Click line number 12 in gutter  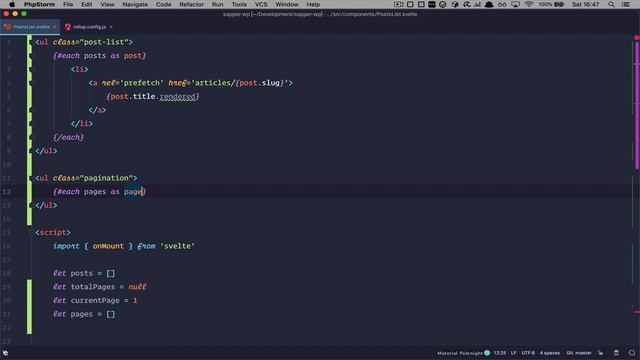(7, 192)
